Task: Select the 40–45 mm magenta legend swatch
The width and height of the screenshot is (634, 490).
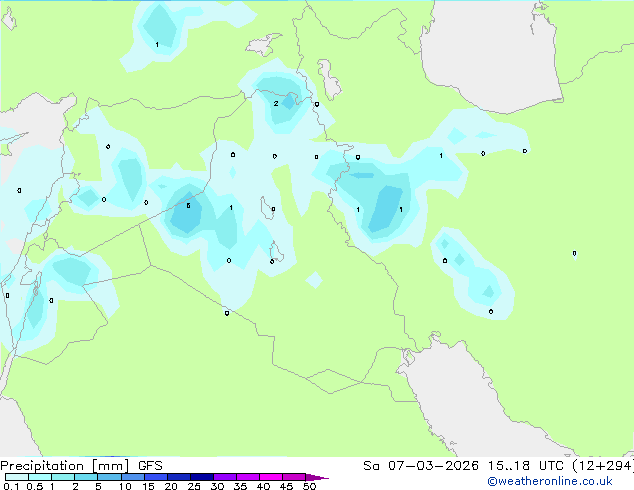Action: pos(271,477)
